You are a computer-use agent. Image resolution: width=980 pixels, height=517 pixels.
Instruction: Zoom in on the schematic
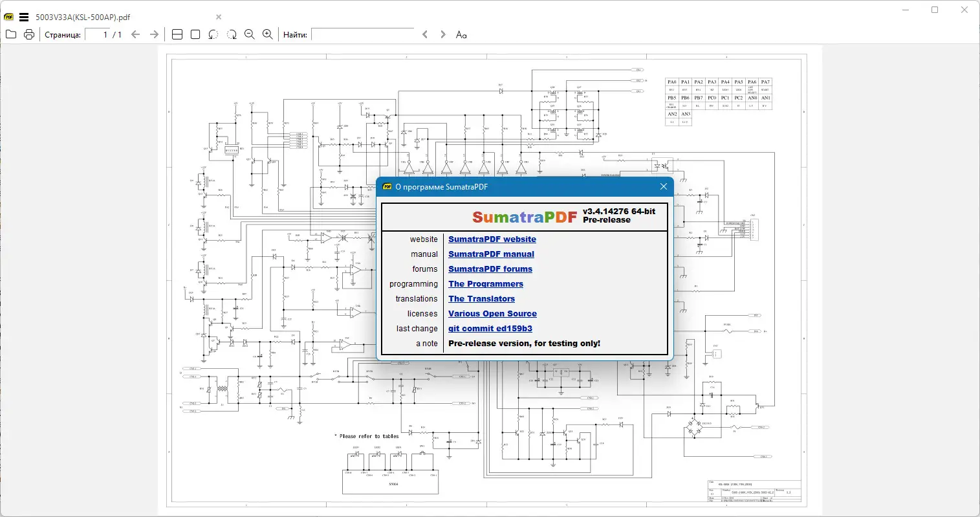[268, 34]
